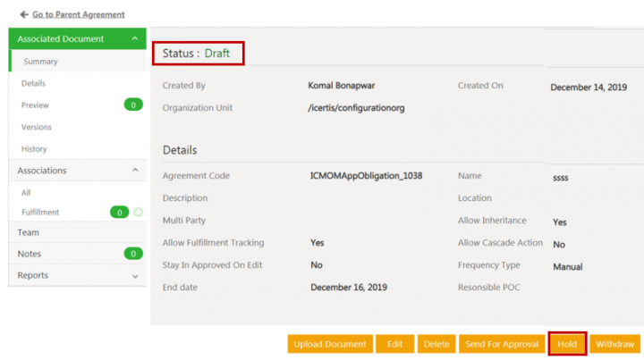Click Send For Approval button
Viewport: 644px width, 360px height.
tap(502, 344)
